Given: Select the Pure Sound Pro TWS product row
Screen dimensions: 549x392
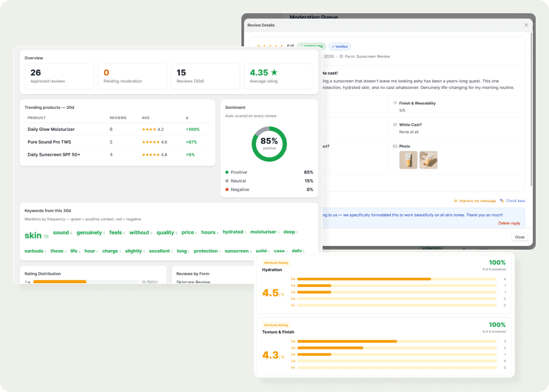Looking at the screenshot, I should pyautogui.click(x=118, y=142).
